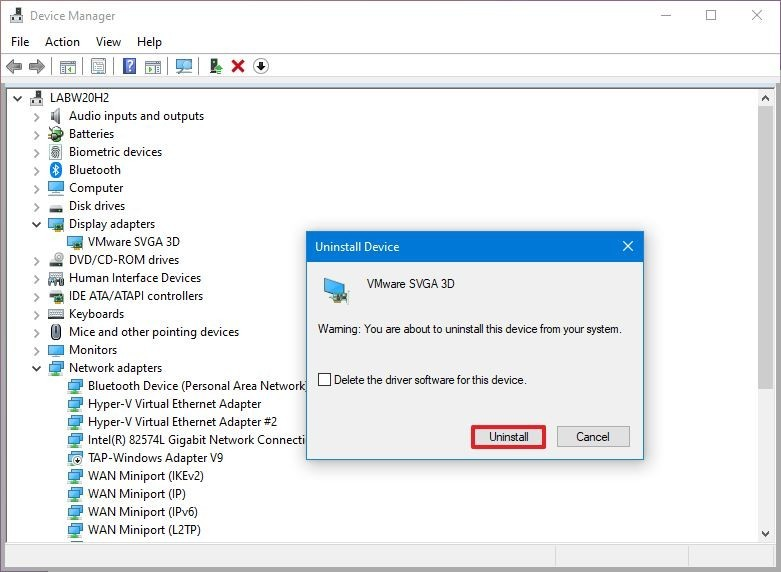Image resolution: width=781 pixels, height=572 pixels.
Task: Click the Bluetooth logo icon
Action: pyautogui.click(x=56, y=170)
